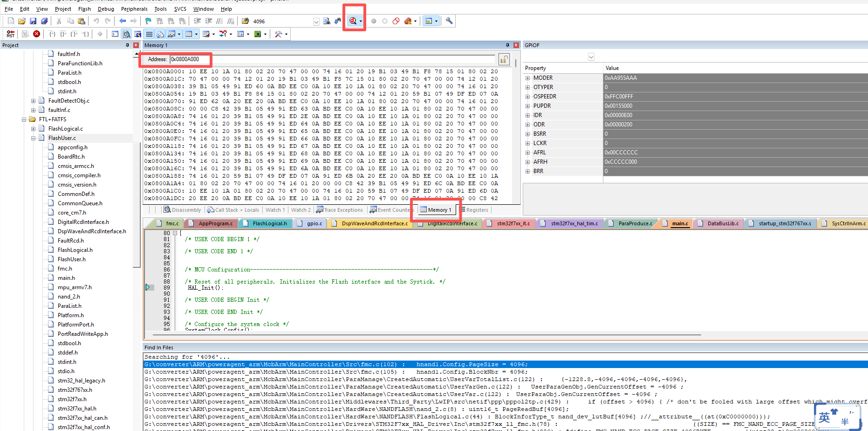This screenshot has height=431, width=868.
Task: Reset the CPU with RST icon
Action: (x=11, y=34)
